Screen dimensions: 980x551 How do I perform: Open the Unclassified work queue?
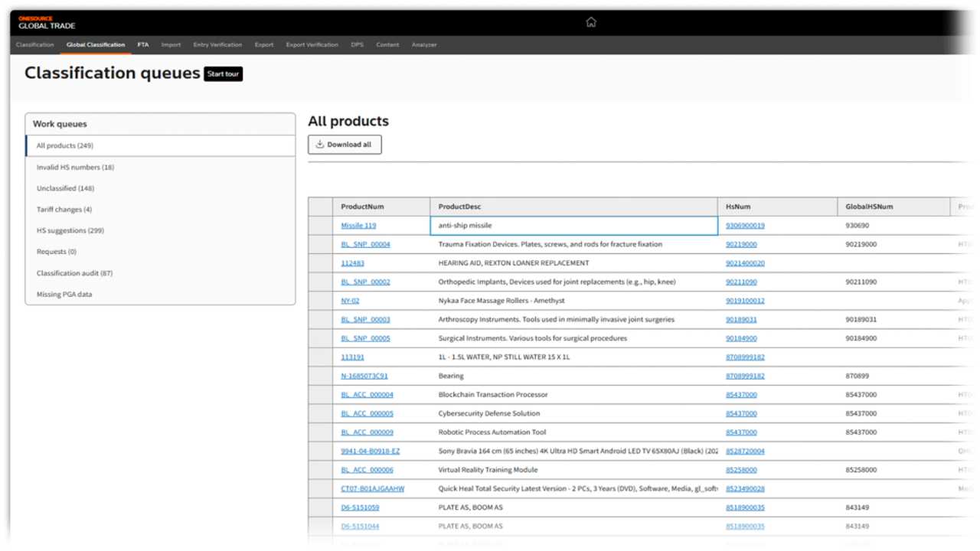coord(65,188)
